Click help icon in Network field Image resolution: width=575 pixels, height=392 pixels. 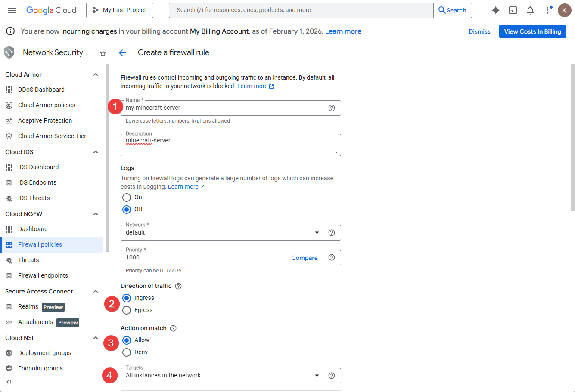pyautogui.click(x=332, y=233)
